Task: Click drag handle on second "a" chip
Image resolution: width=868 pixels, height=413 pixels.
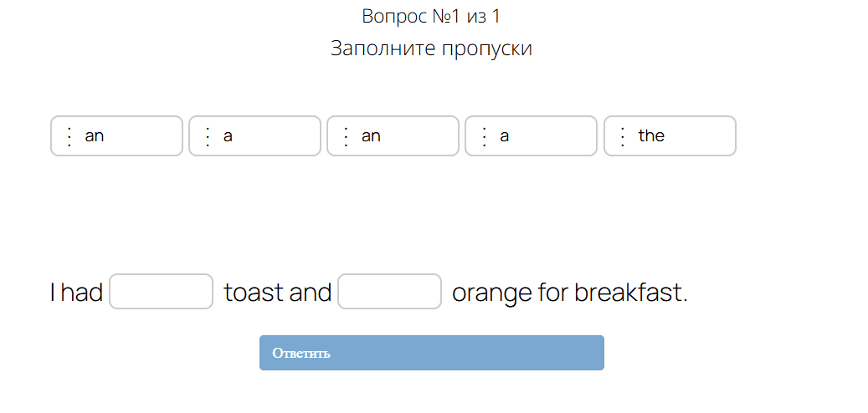Action: [x=484, y=136]
